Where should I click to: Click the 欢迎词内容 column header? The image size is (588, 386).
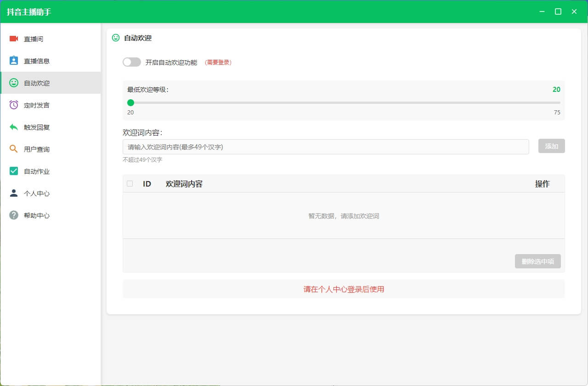point(184,184)
